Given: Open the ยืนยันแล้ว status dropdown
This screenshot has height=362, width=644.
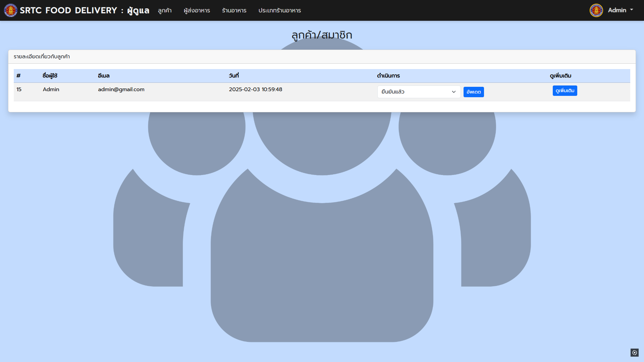Looking at the screenshot, I should (x=419, y=92).
